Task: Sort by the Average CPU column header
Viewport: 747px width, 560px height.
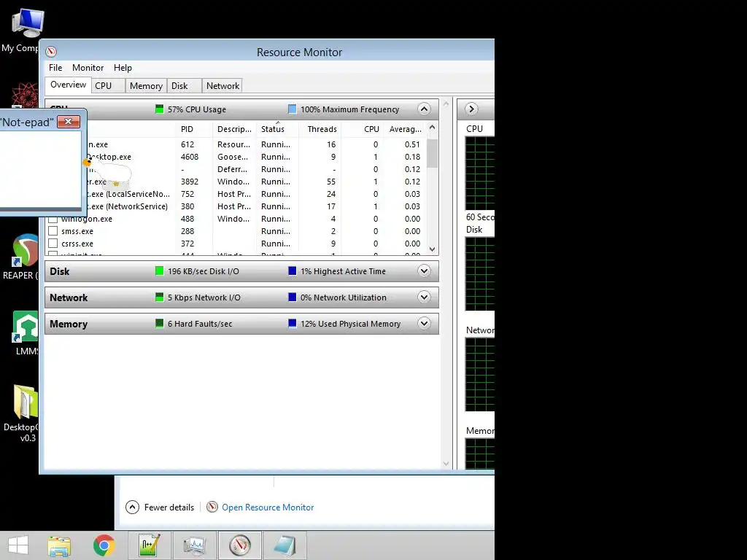Action: [x=405, y=129]
